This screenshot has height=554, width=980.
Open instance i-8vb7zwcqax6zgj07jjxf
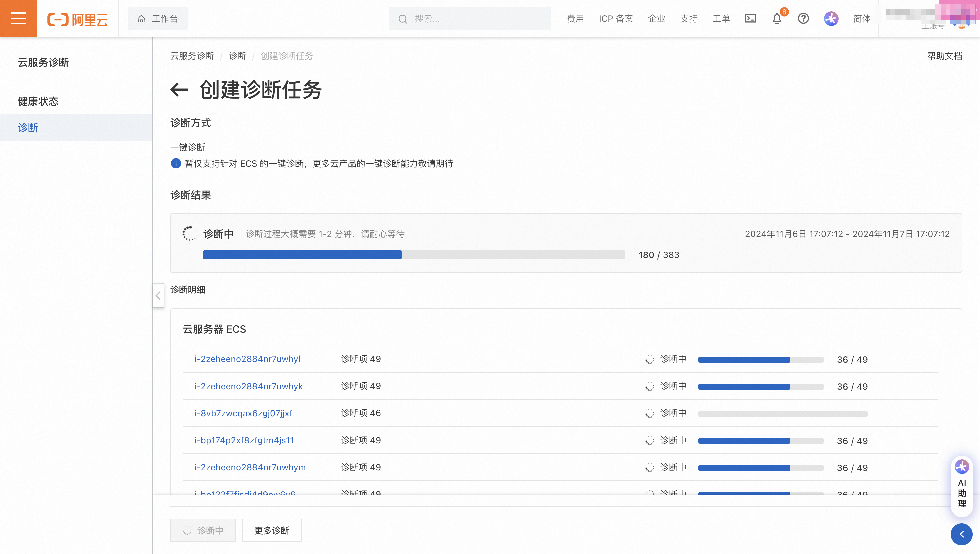click(x=243, y=413)
